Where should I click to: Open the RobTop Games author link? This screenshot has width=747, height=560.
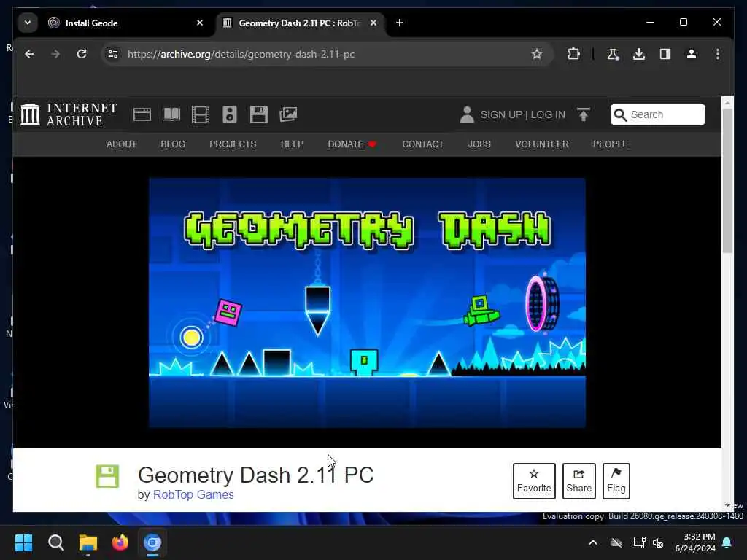pos(193,495)
